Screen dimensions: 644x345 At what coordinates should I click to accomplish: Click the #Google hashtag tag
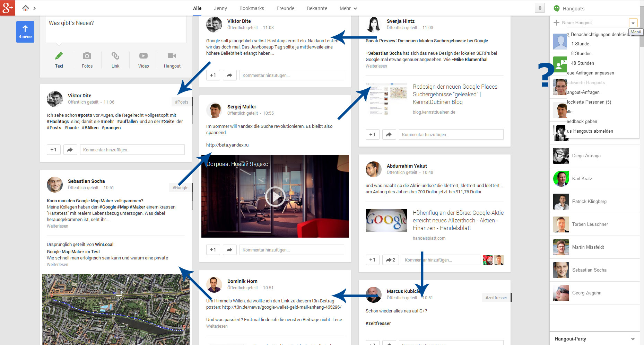click(181, 187)
